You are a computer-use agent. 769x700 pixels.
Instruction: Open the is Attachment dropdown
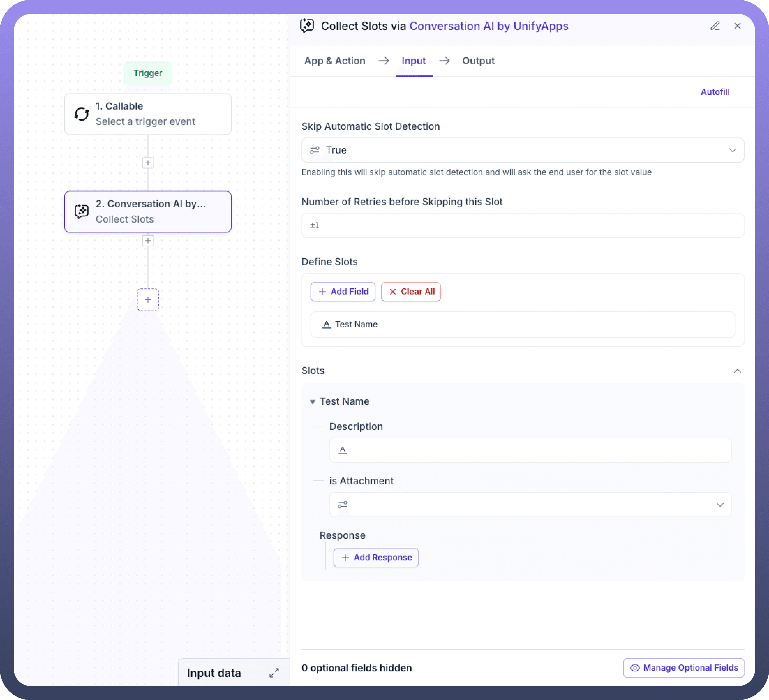[x=530, y=505]
